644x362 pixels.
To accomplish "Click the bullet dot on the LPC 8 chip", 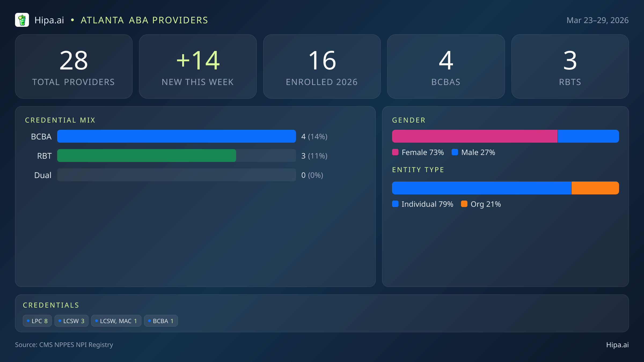I will (x=28, y=320).
